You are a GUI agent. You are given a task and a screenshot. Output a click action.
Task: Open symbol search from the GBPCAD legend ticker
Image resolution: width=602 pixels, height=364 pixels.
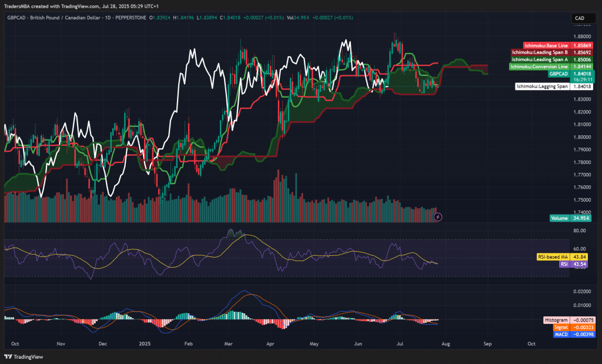pyautogui.click(x=16, y=18)
